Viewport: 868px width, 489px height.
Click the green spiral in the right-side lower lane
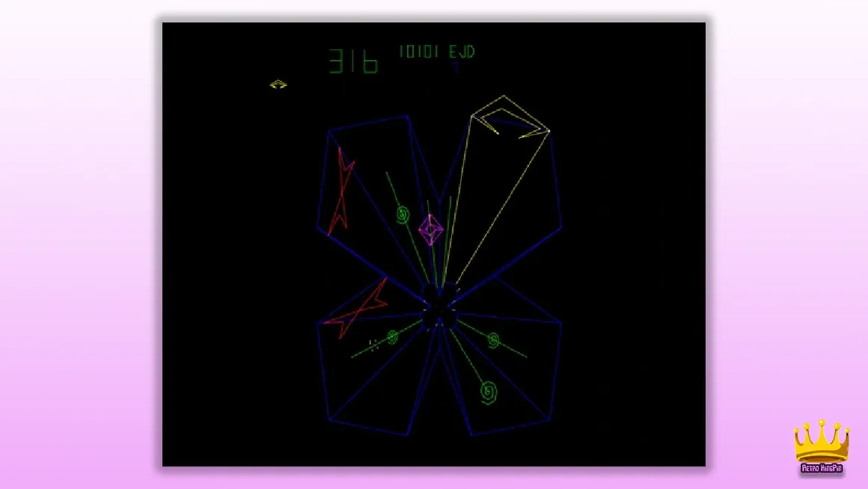coord(493,340)
